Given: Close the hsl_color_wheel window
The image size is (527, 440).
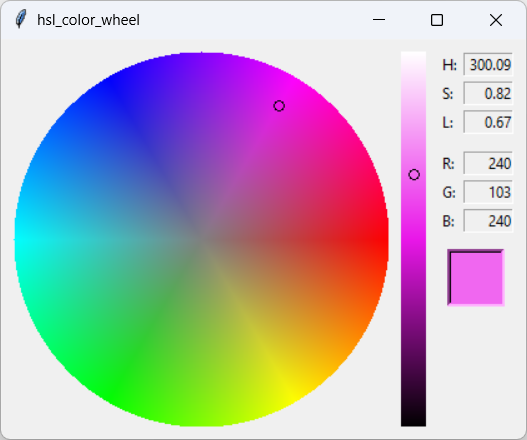Looking at the screenshot, I should [496, 20].
